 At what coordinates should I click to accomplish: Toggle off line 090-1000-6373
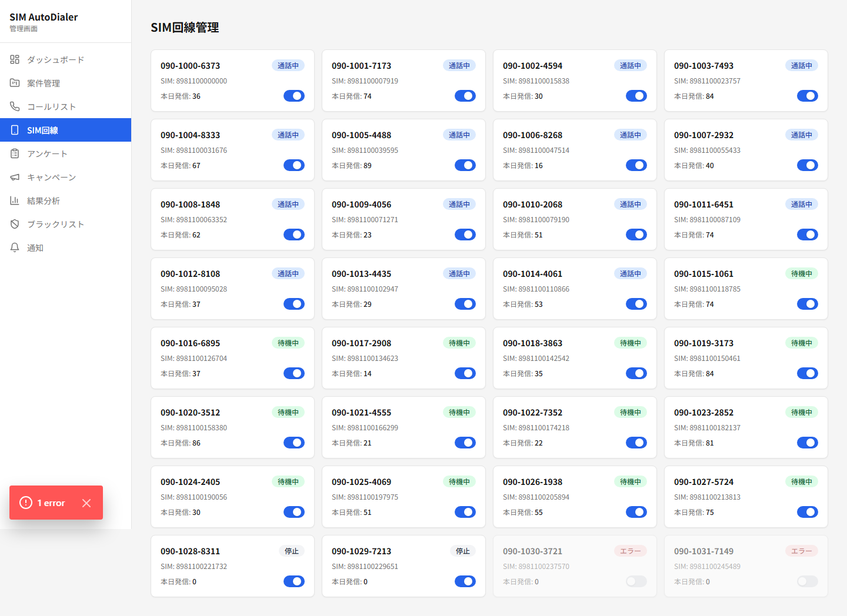click(294, 96)
